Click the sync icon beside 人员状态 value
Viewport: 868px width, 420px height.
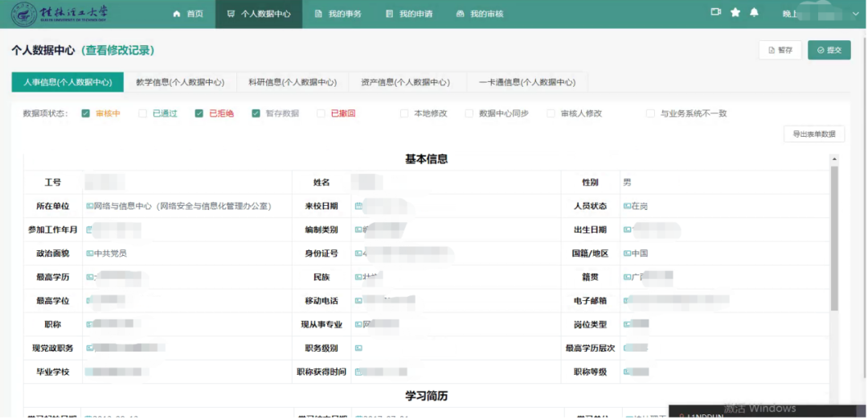coord(627,206)
